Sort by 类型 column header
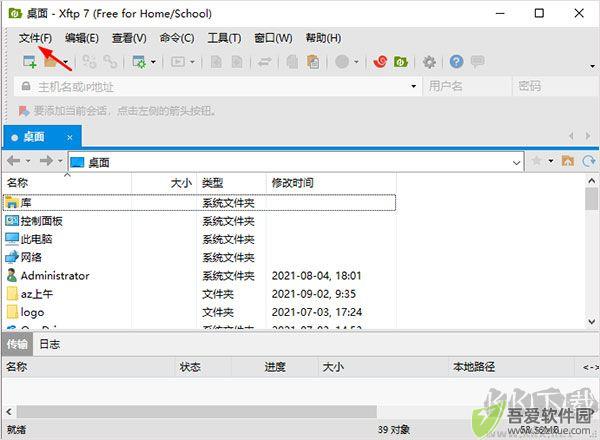The height and width of the screenshot is (440, 600). 232,183
